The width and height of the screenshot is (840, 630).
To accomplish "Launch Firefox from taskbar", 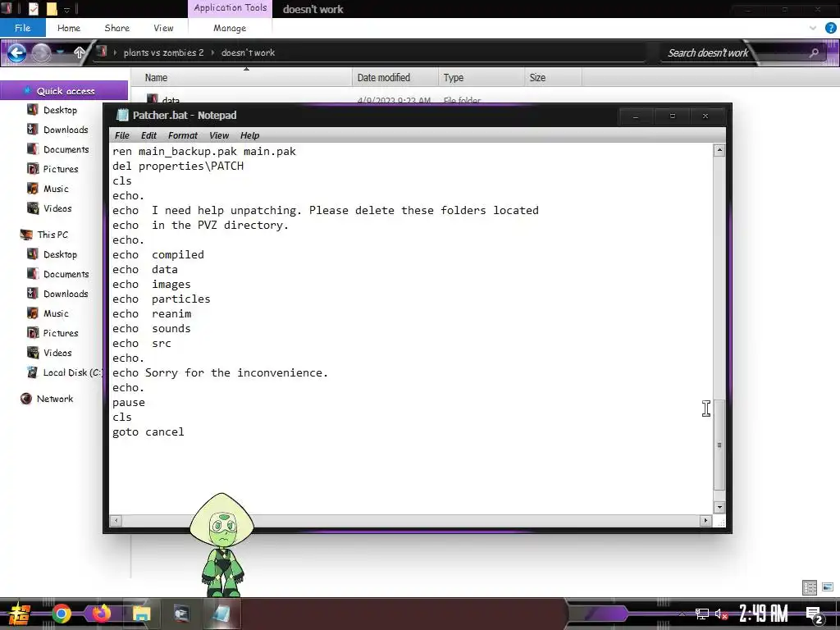I will click(101, 614).
